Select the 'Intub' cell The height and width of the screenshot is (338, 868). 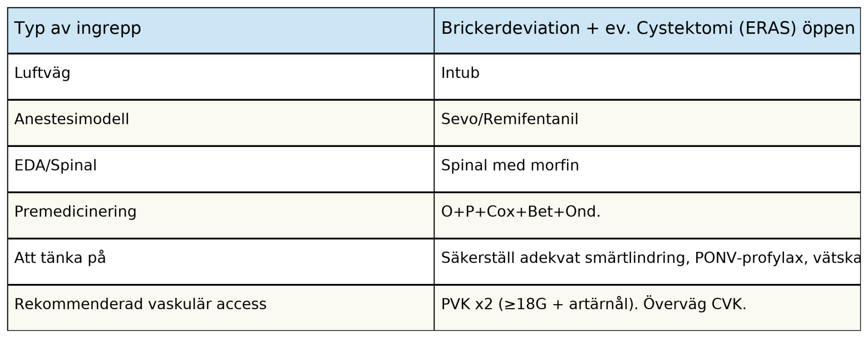click(460, 73)
